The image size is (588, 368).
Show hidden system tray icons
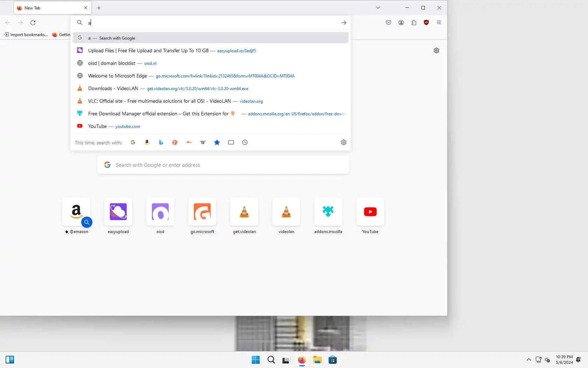[x=529, y=360]
